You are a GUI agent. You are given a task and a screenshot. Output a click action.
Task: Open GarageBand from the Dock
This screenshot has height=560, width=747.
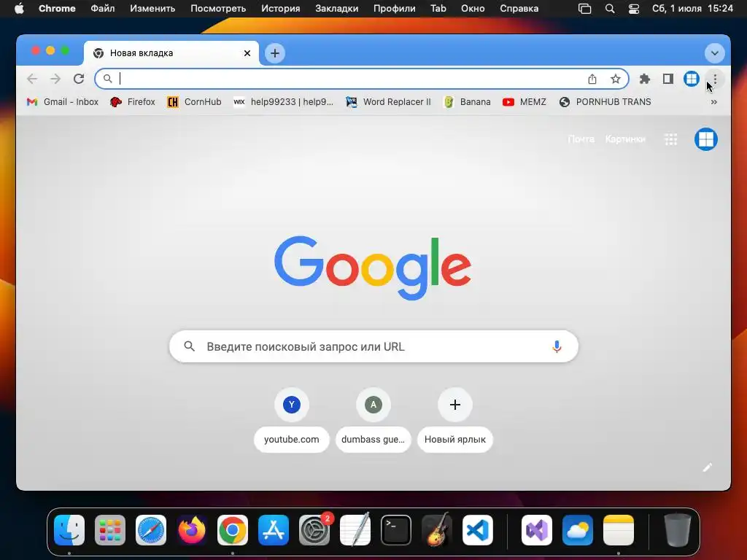[437, 529]
